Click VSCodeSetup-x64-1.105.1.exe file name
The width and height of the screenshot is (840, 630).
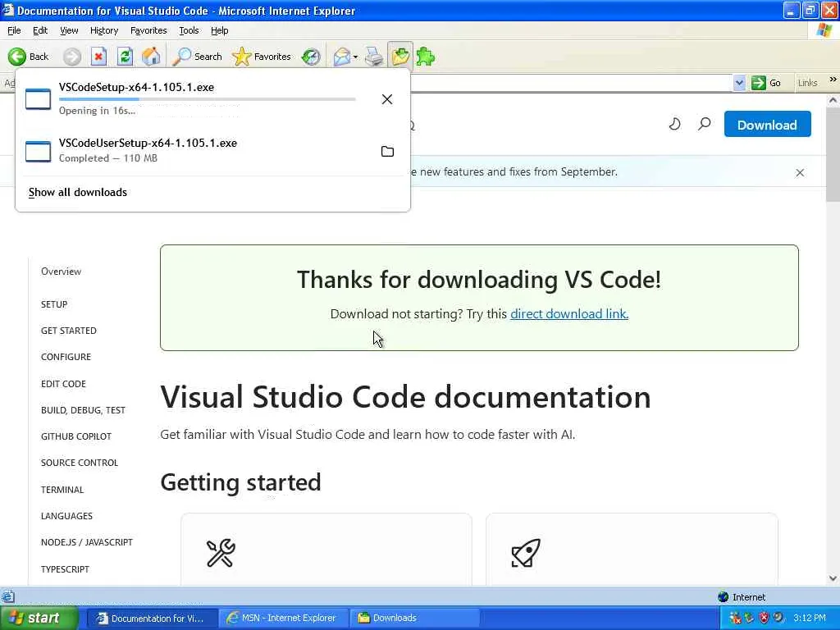(x=137, y=87)
